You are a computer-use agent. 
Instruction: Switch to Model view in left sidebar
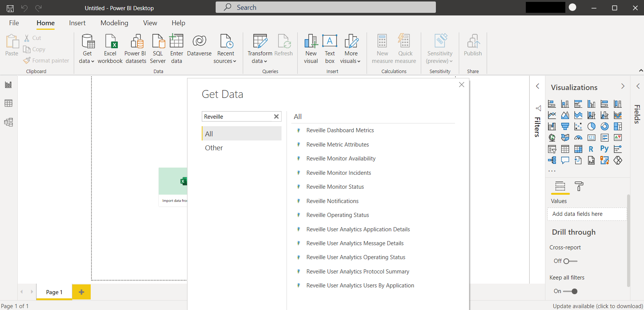(8, 122)
